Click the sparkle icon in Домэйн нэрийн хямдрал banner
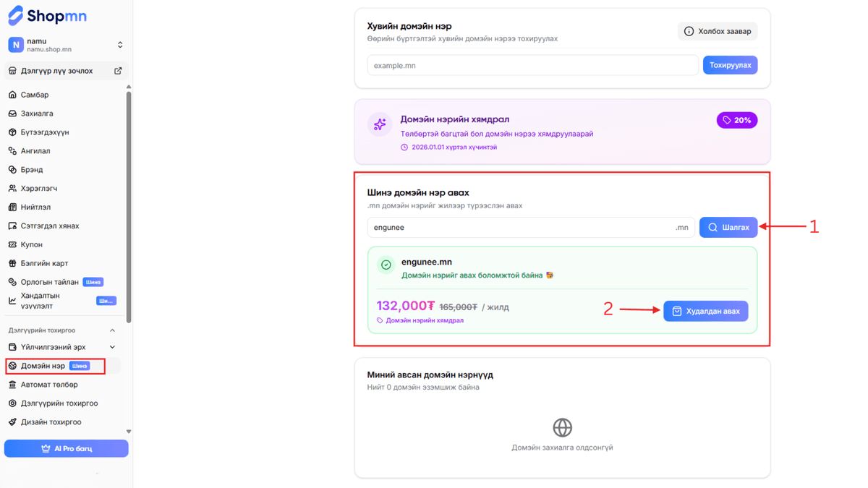 (380, 124)
